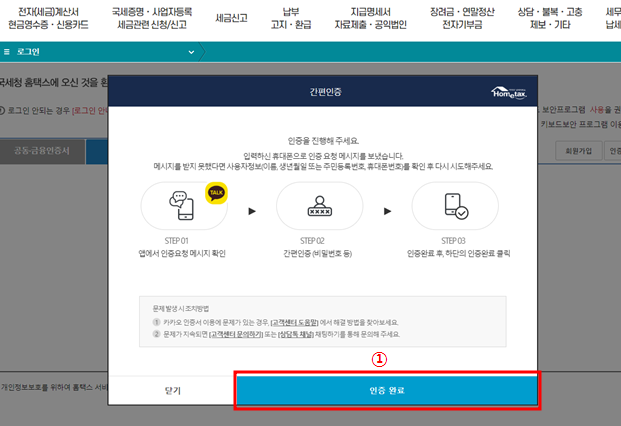Click the 회원가입 button
This screenshot has width=621, height=426.
[x=579, y=151]
